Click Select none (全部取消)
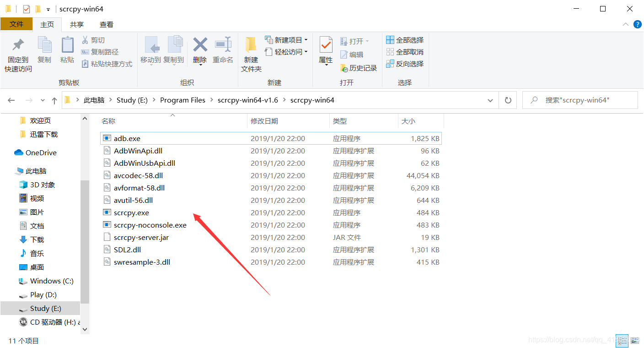This screenshot has width=644, height=348. pyautogui.click(x=405, y=52)
